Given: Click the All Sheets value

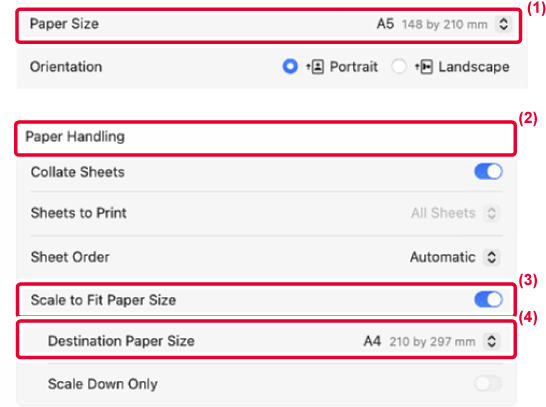Looking at the screenshot, I should click(443, 213).
